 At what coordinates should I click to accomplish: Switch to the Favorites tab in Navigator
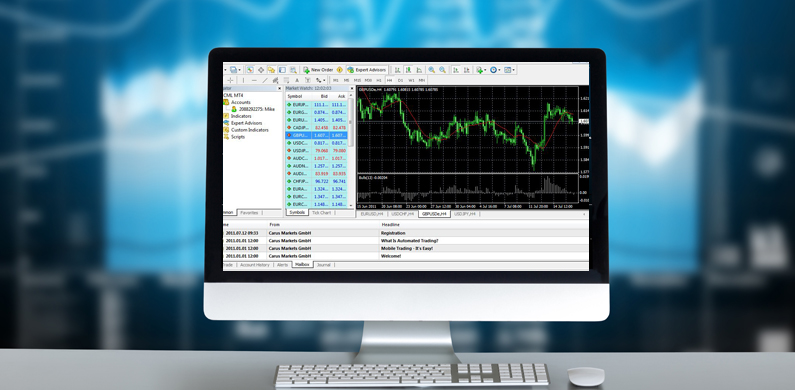click(x=249, y=213)
